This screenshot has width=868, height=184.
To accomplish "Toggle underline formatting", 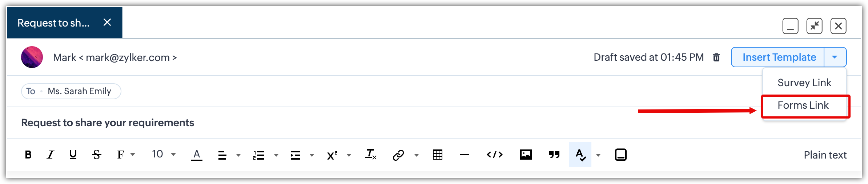I will [x=73, y=155].
